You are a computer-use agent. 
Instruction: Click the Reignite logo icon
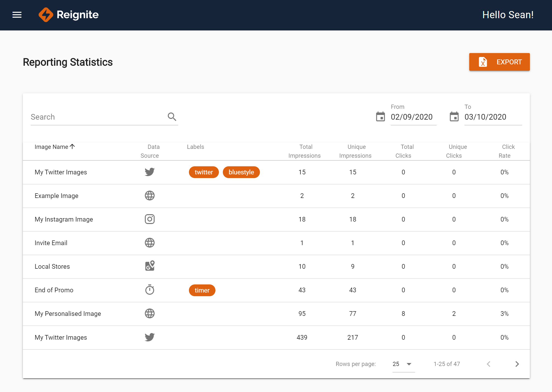tap(46, 15)
